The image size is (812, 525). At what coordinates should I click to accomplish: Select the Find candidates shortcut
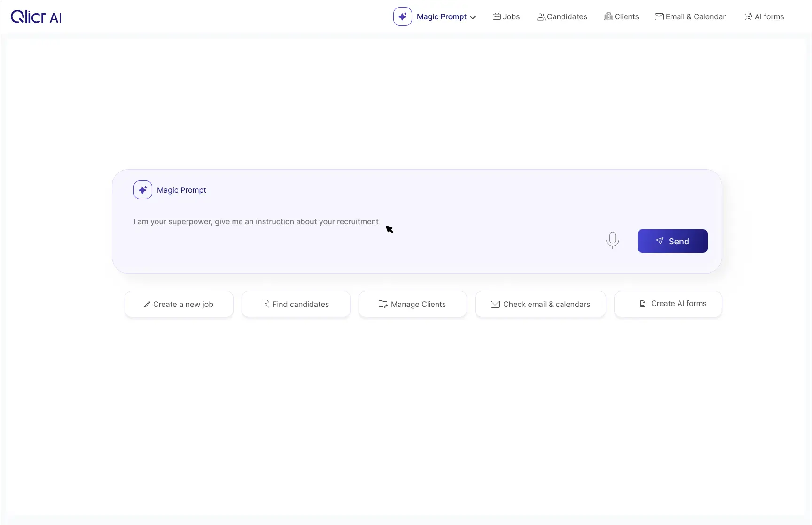point(296,305)
